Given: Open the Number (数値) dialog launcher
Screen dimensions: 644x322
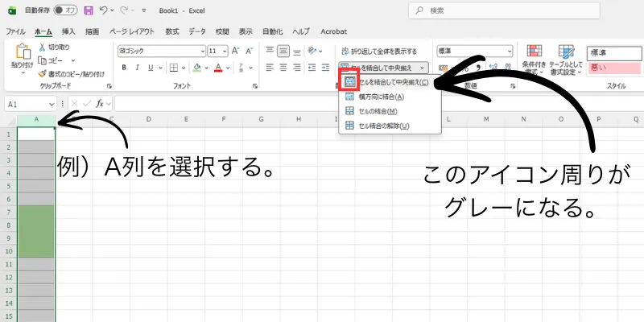Looking at the screenshot, I should point(513,86).
